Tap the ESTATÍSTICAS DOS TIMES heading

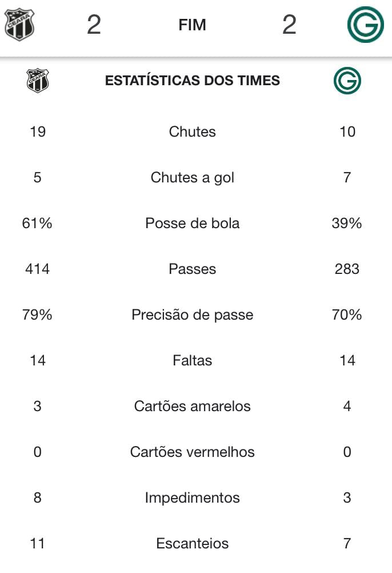(x=193, y=81)
